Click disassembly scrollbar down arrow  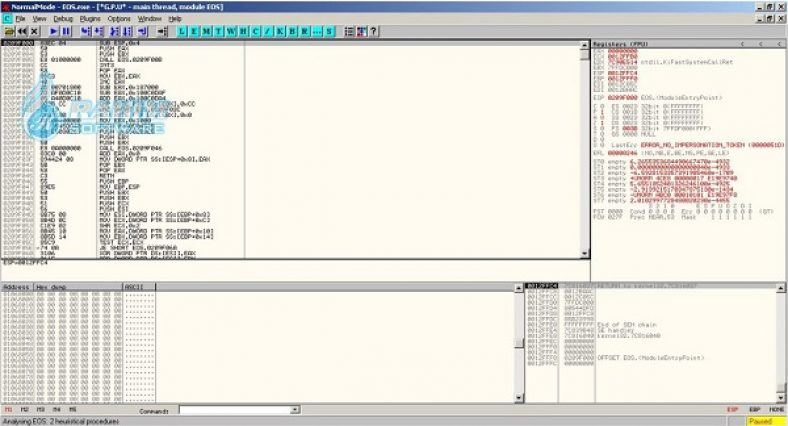click(x=584, y=254)
